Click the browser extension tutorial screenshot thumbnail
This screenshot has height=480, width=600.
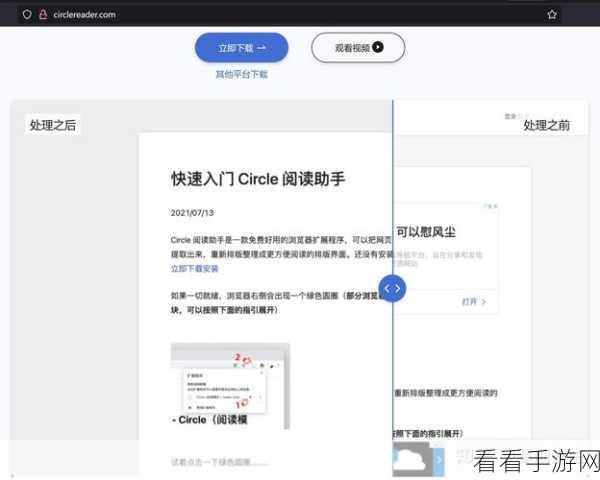[x=230, y=386]
